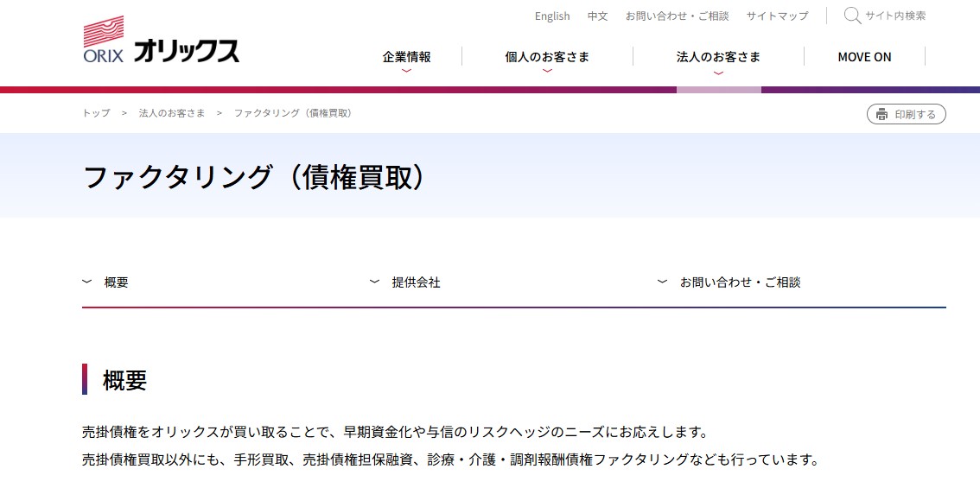Click paragraph starting 売掛債権買取以外にも
980x488 pixels.
pyautogui.click(x=450, y=459)
